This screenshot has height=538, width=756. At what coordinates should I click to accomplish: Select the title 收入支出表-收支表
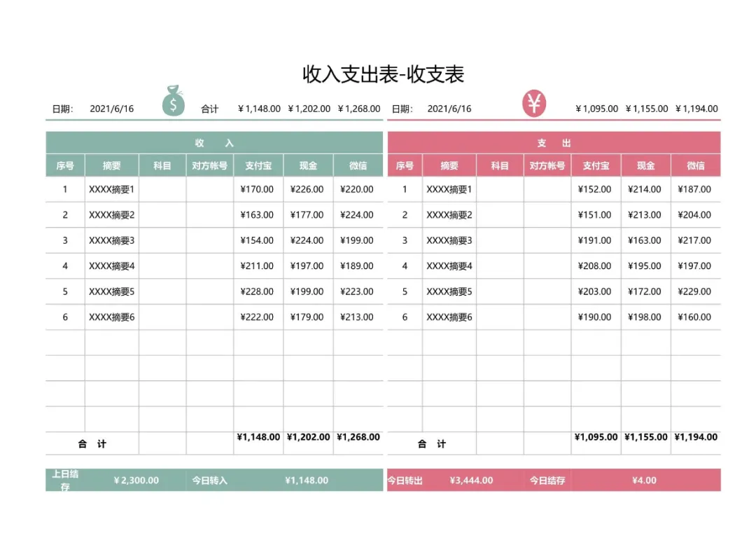pos(384,74)
